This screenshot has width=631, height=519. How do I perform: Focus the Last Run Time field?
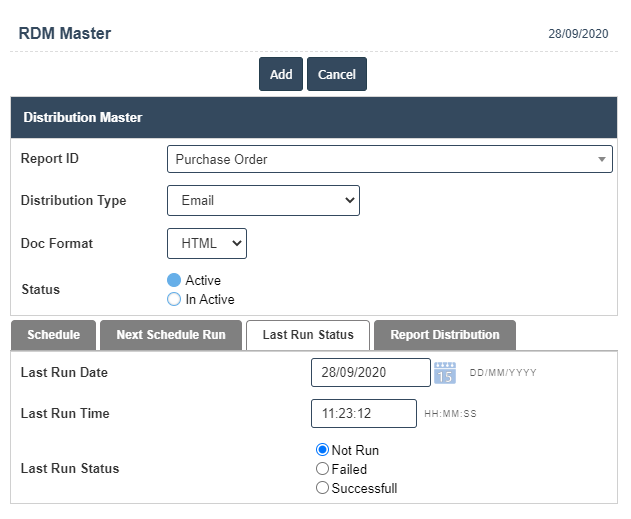pos(363,413)
